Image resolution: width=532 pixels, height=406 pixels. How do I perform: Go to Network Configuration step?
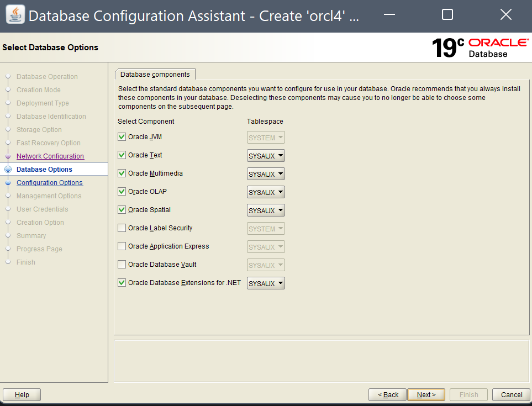click(x=50, y=156)
